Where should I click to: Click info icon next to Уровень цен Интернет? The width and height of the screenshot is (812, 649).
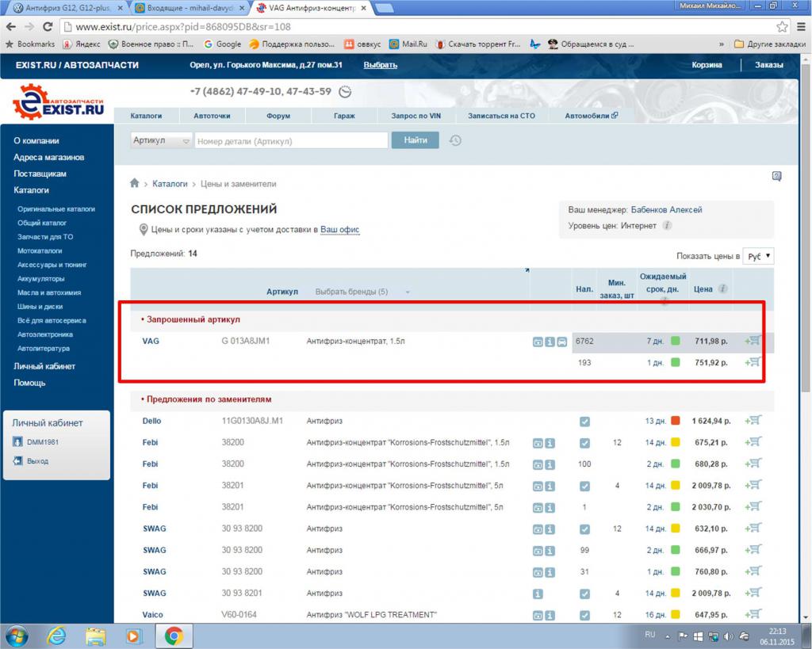click(668, 225)
